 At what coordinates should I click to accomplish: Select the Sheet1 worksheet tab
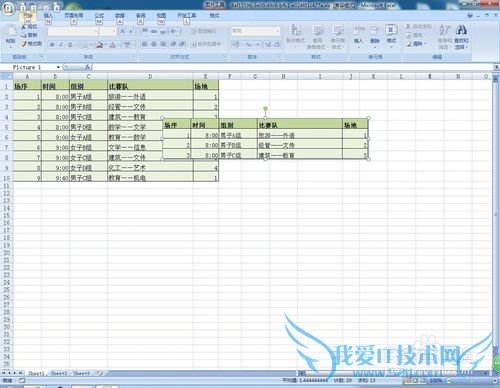[36, 373]
